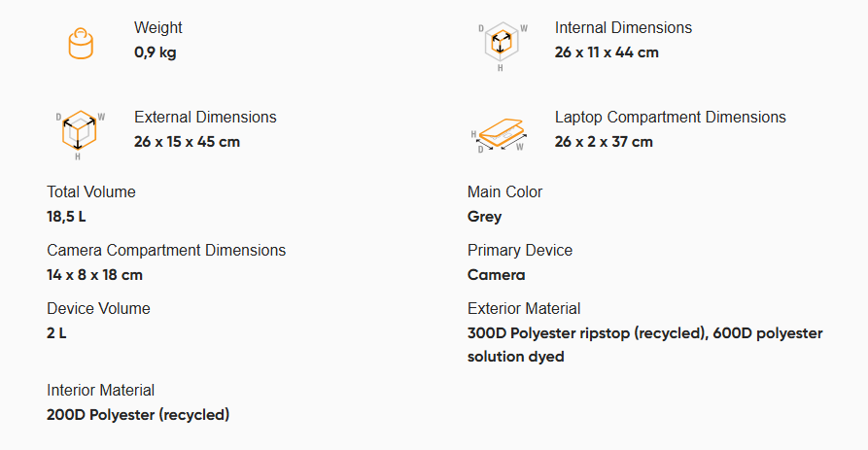Click the 26 x 2 x 37 cm value
This screenshot has width=868, height=450.
[x=604, y=142]
